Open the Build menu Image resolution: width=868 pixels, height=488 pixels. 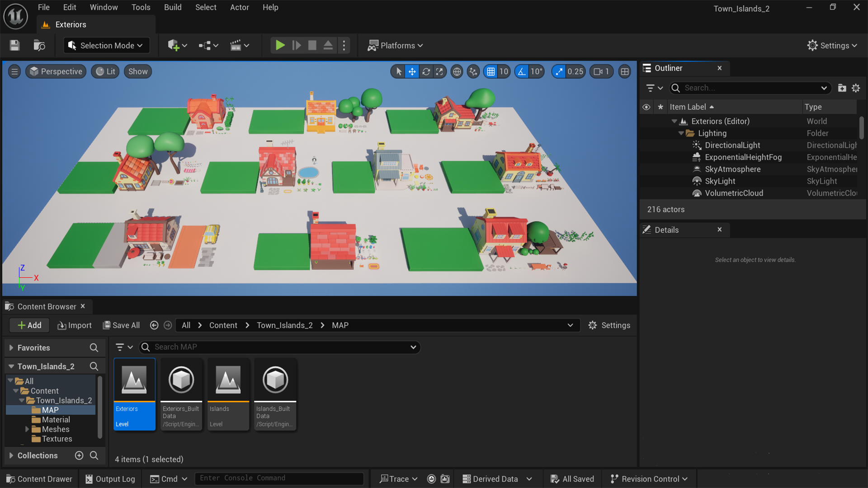(172, 7)
